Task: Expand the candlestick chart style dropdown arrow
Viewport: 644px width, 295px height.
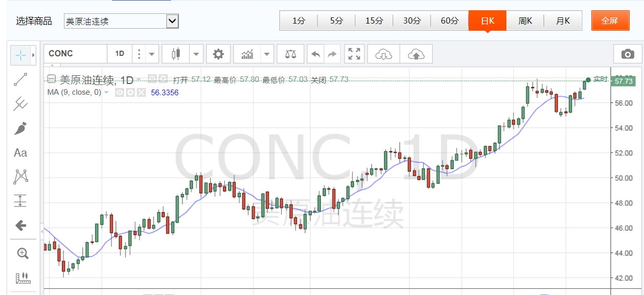Action: 197,54
